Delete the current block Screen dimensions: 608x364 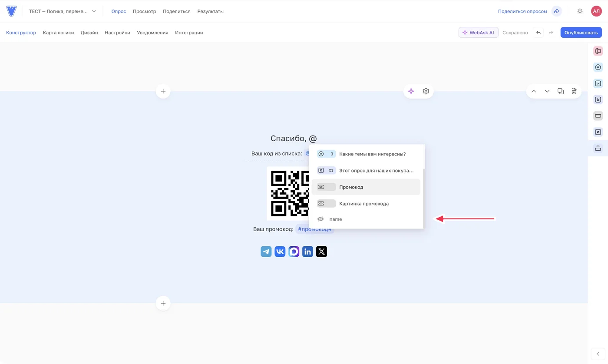(574, 91)
